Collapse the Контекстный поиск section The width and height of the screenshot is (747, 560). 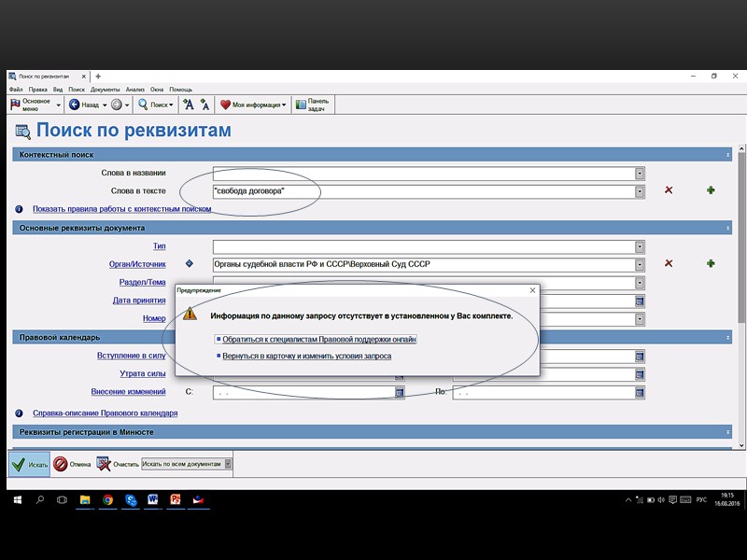tap(727, 155)
